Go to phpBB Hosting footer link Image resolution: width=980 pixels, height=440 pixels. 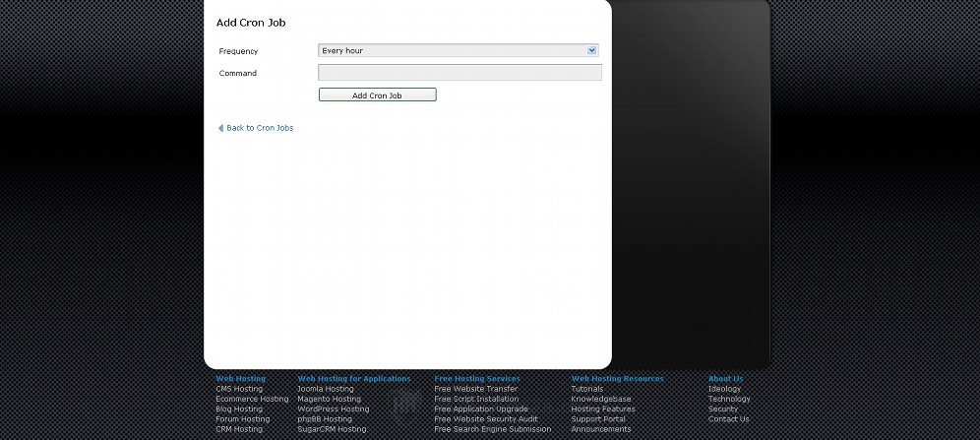tap(325, 418)
